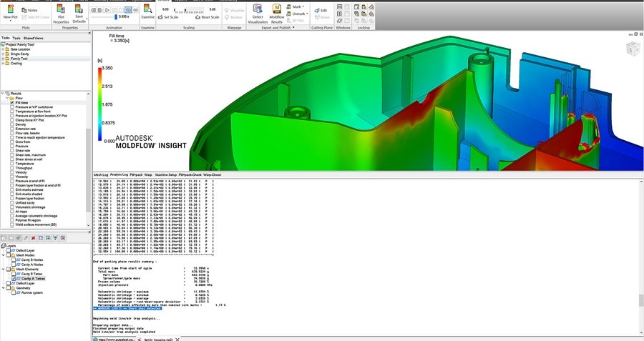Click the Scaling range slider

tap(188, 11)
